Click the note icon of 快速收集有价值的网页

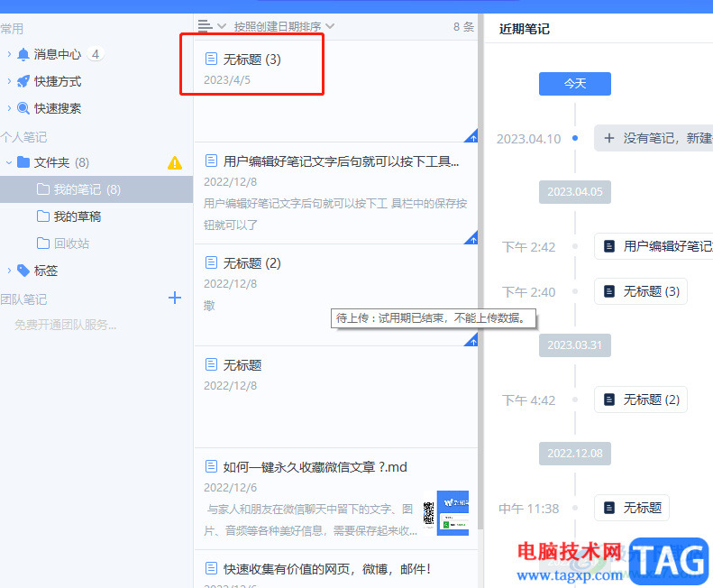211,568
